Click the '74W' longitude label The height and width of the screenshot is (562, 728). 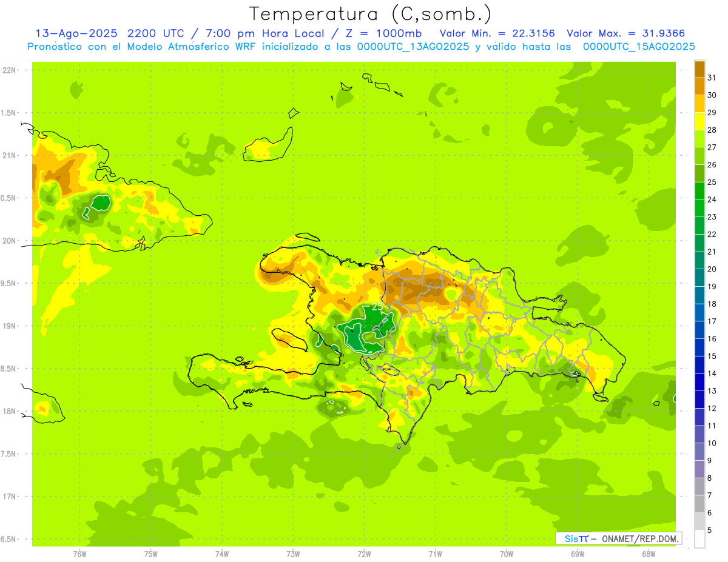pyautogui.click(x=222, y=554)
